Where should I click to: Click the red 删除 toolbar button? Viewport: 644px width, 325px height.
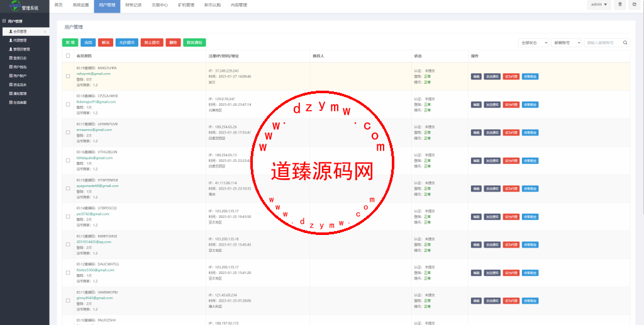click(x=174, y=42)
